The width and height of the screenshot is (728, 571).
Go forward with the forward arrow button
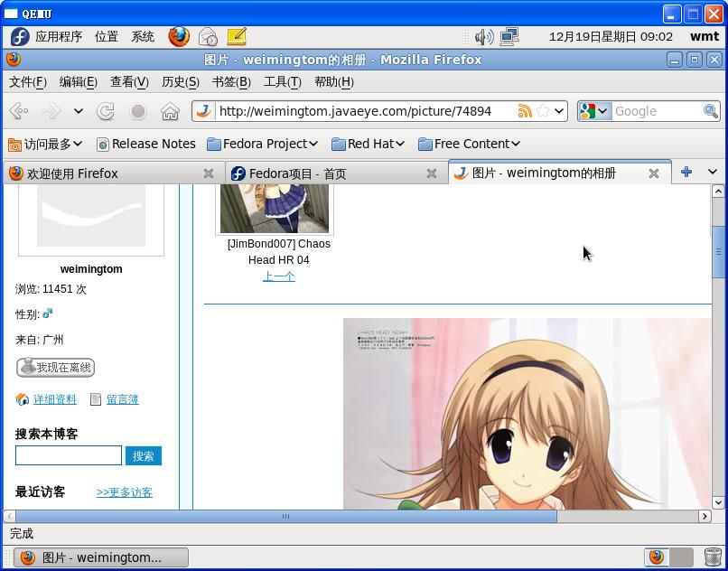51,111
